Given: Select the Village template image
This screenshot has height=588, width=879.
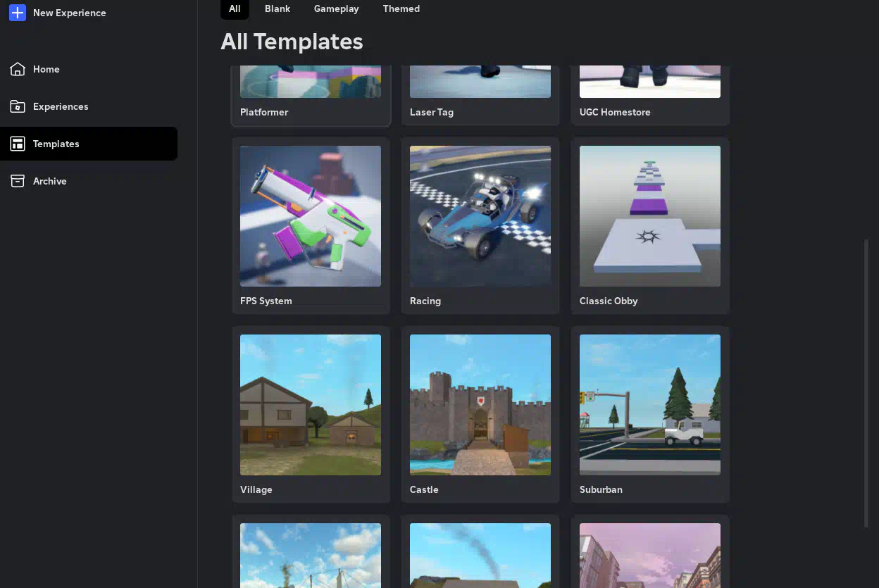Looking at the screenshot, I should (x=311, y=405).
